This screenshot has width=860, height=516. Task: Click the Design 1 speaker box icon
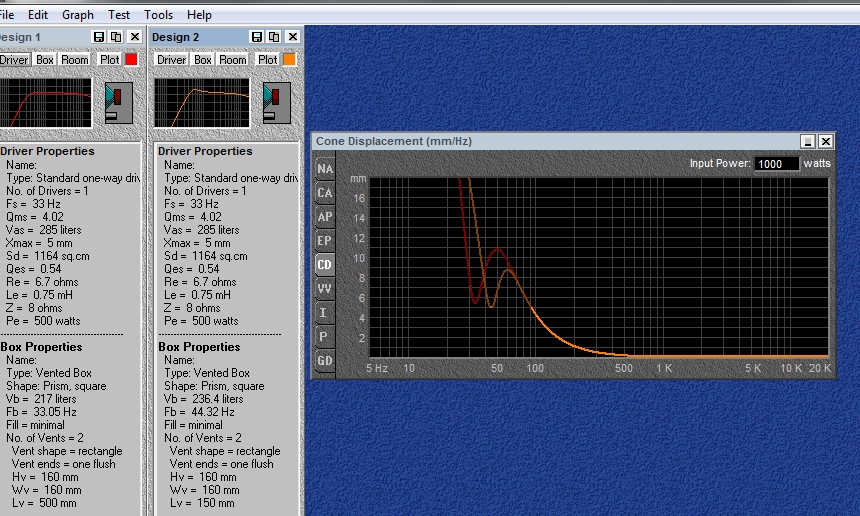click(118, 103)
